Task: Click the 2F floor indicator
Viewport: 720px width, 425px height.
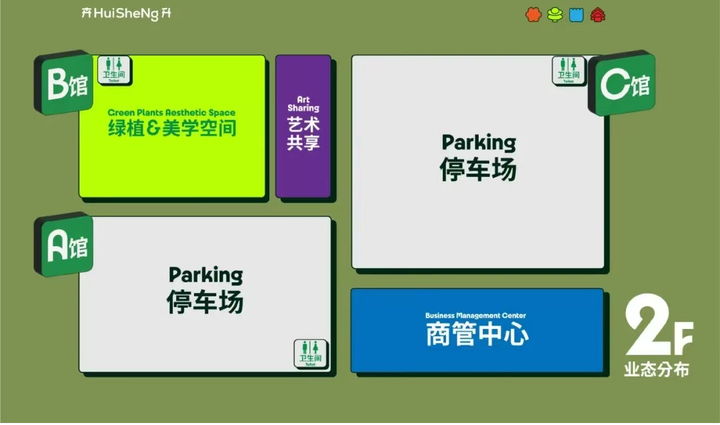Action: pos(657,327)
